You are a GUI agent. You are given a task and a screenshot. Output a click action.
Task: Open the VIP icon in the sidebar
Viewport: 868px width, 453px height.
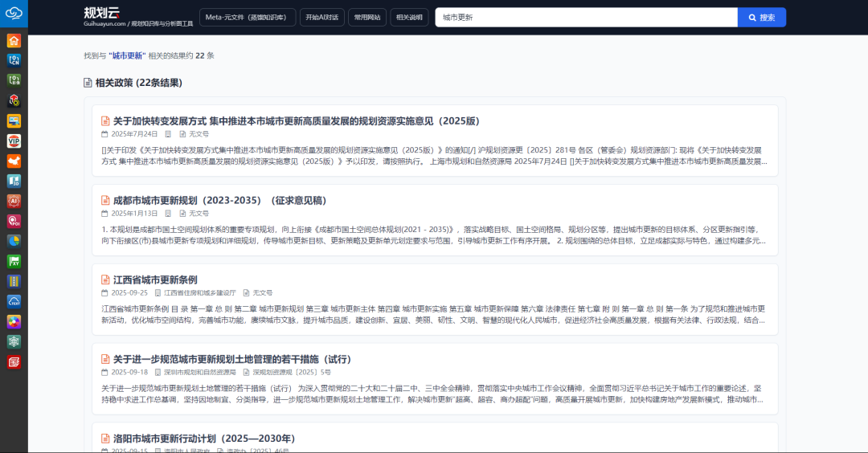[14, 141]
